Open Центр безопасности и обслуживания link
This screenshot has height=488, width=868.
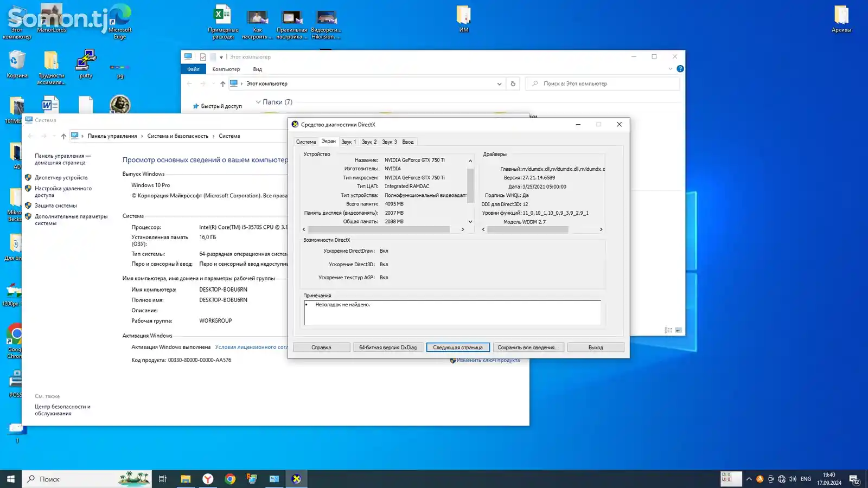tap(62, 410)
